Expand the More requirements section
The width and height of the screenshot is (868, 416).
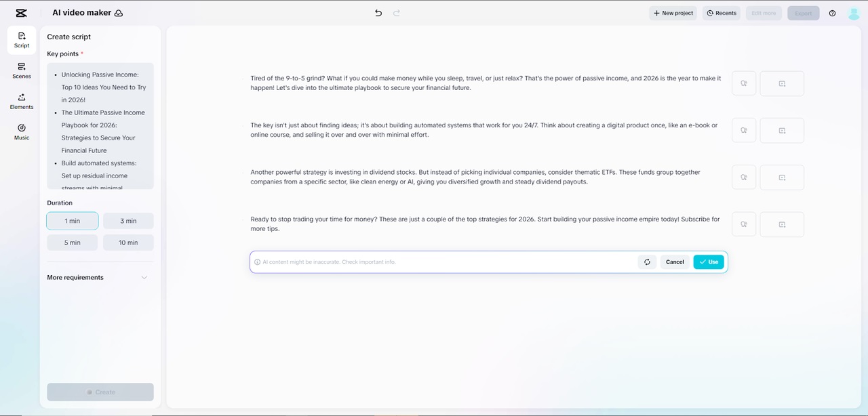[x=144, y=277]
